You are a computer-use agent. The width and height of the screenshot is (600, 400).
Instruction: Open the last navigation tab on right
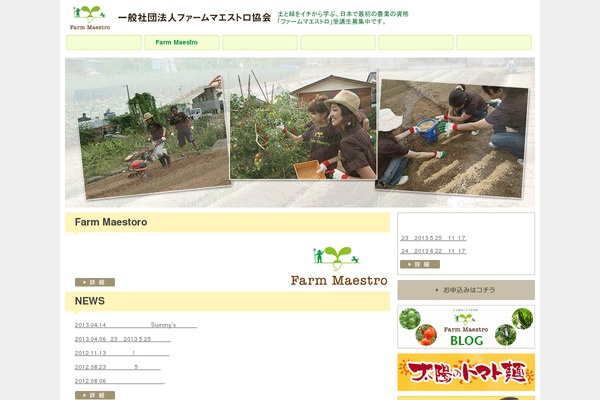pos(494,42)
